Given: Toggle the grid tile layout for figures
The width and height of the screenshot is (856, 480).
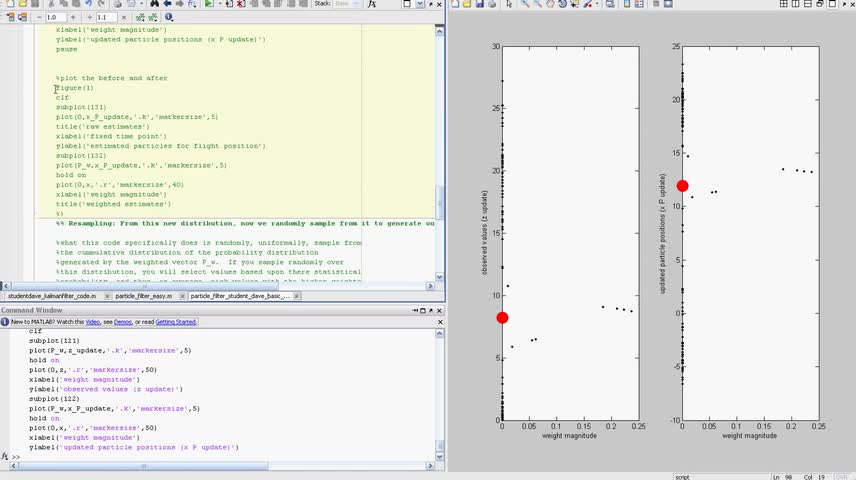Looking at the screenshot, I should coord(783,4).
